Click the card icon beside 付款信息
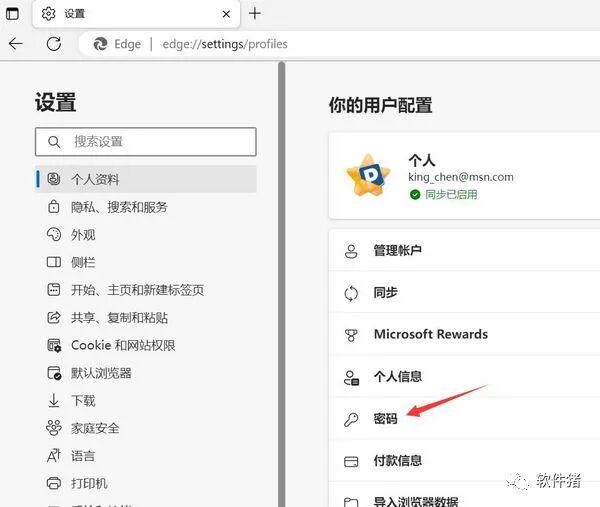Image resolution: width=600 pixels, height=507 pixels. [x=351, y=461]
